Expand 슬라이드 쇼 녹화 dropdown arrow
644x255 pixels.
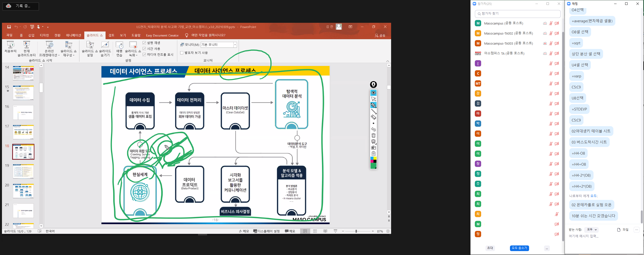coord(136,55)
